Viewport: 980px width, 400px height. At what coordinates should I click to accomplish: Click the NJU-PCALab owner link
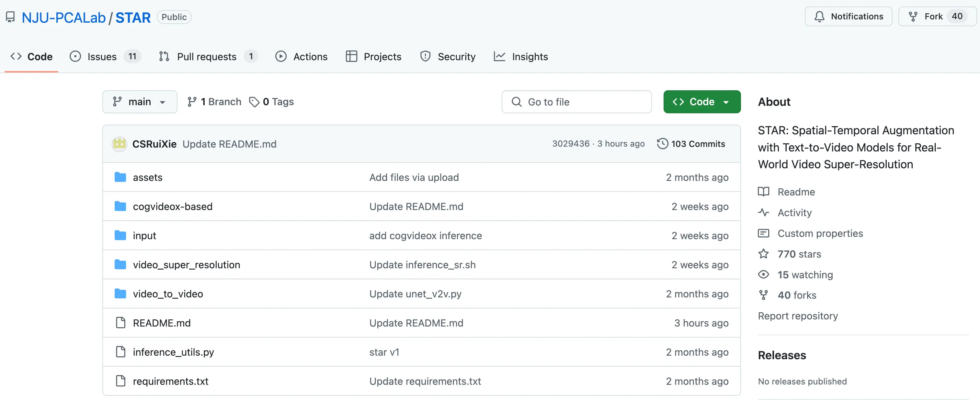63,17
